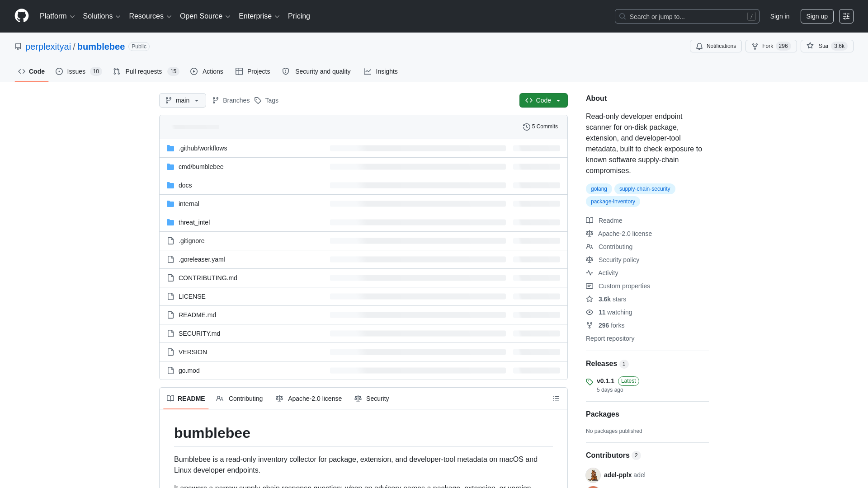Click the tag icon next to v0.1.1
This screenshot has height=488, width=868.
coord(590,382)
